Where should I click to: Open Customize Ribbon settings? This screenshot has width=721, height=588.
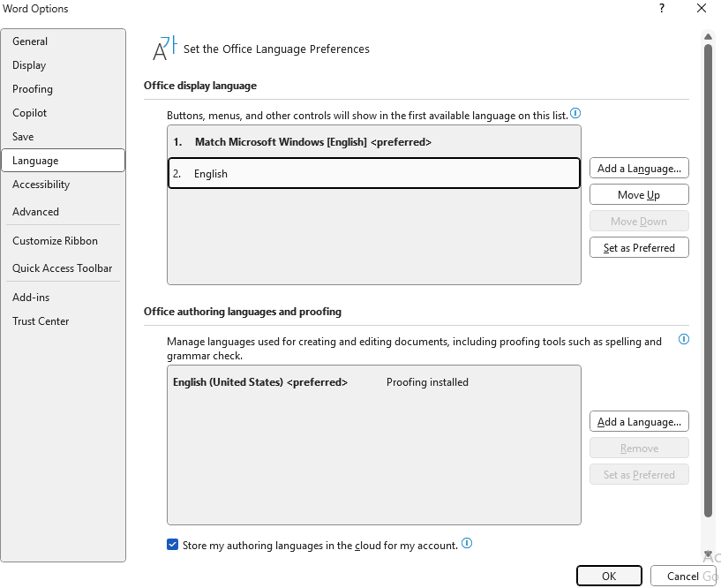tap(55, 241)
